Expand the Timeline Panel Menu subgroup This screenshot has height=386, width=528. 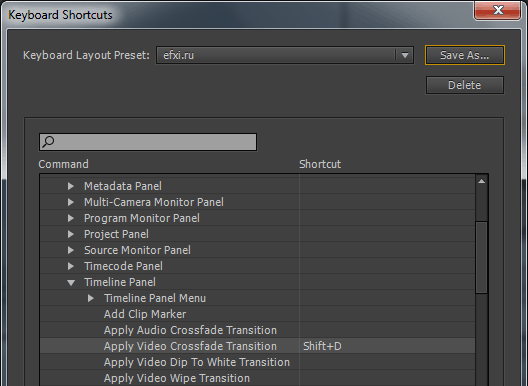91,298
